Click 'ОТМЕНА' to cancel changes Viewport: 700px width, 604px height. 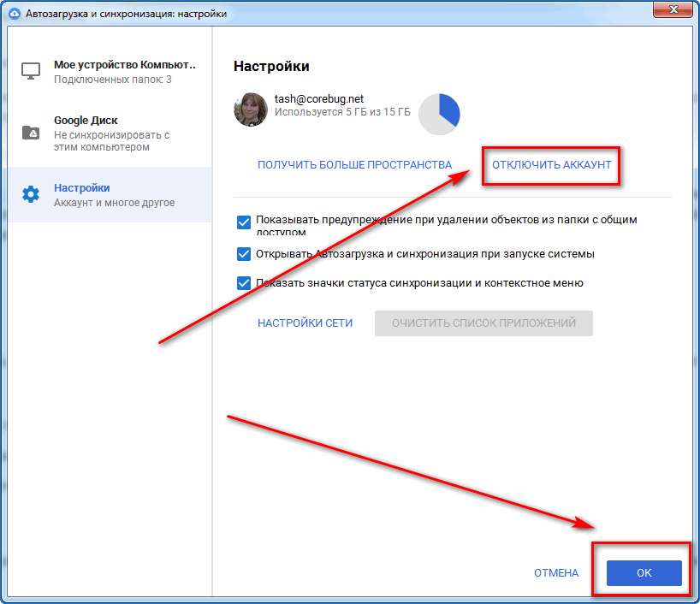click(556, 572)
